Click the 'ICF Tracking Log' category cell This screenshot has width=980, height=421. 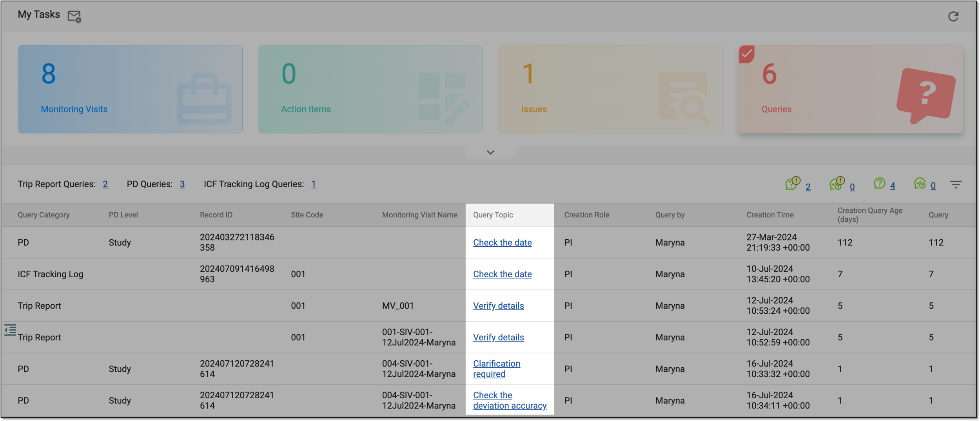click(50, 274)
